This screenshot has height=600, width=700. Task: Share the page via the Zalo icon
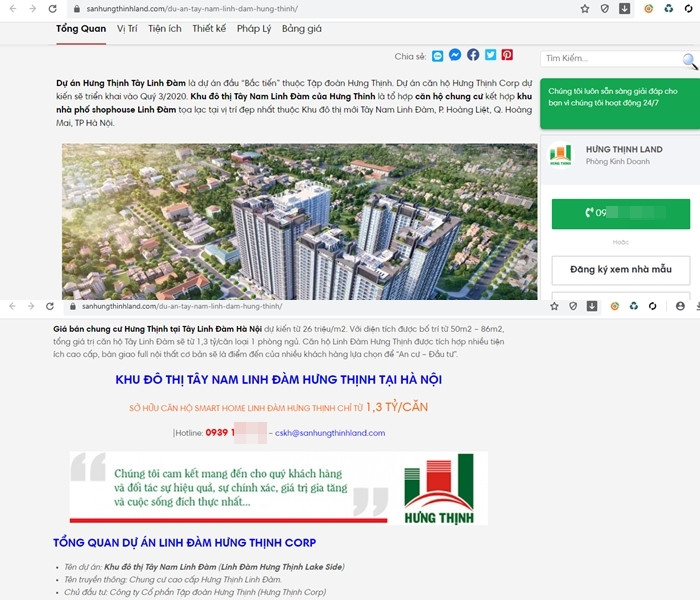[x=437, y=55]
